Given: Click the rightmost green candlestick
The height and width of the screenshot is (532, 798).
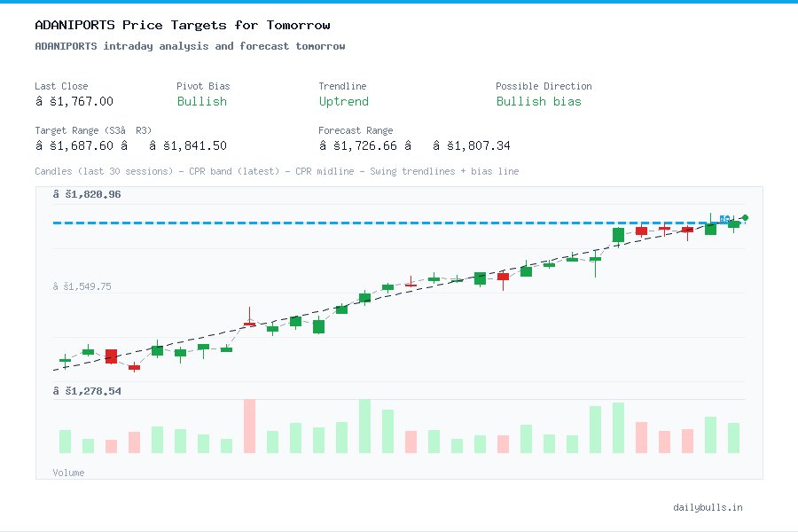Looking at the screenshot, I should pos(733,224).
